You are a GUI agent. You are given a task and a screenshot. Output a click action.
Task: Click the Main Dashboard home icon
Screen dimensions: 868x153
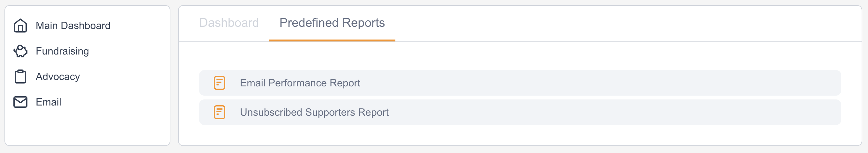pos(20,25)
